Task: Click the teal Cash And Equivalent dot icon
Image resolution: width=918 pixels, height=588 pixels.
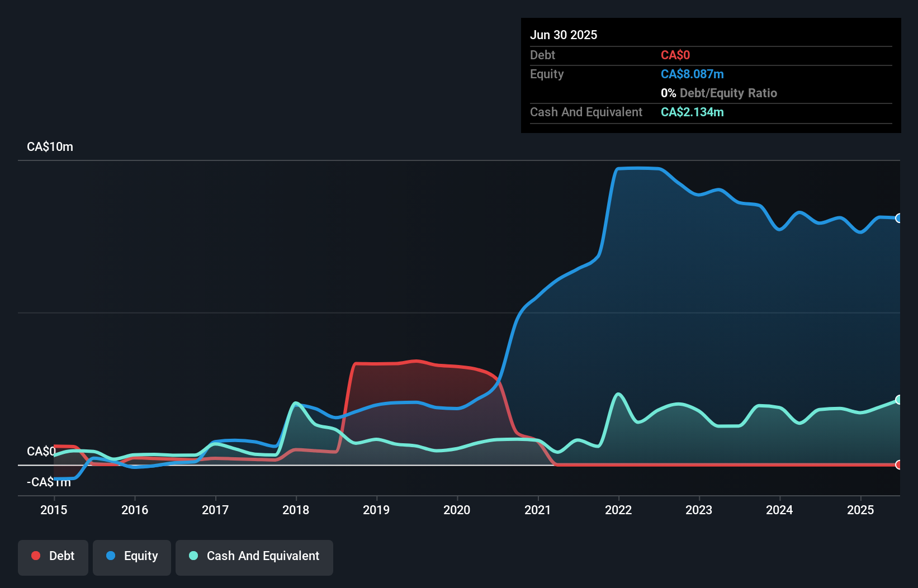Action: (x=192, y=556)
